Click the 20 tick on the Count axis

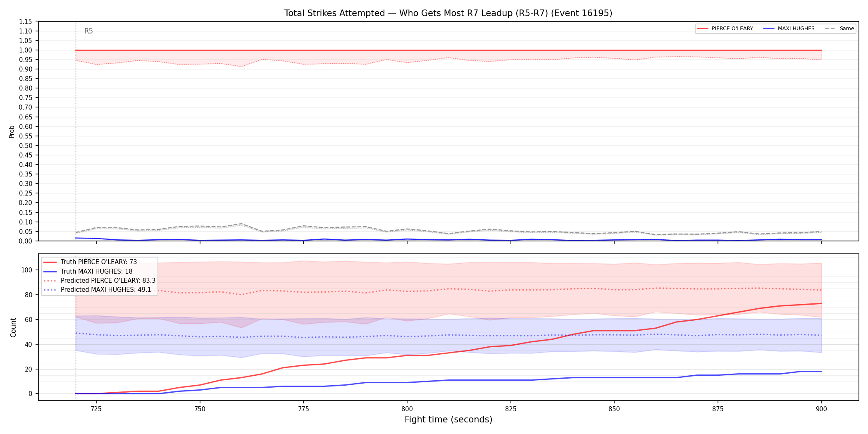pyautogui.click(x=29, y=369)
